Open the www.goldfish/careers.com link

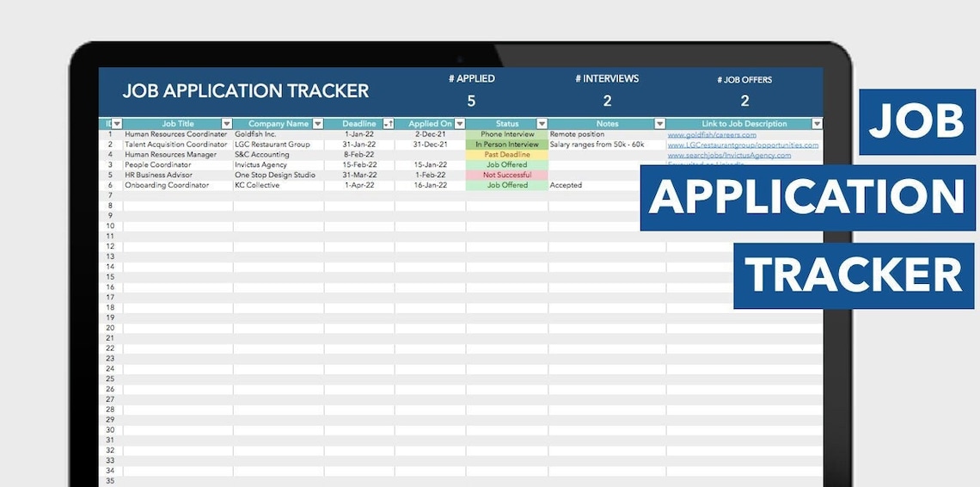coord(712,134)
